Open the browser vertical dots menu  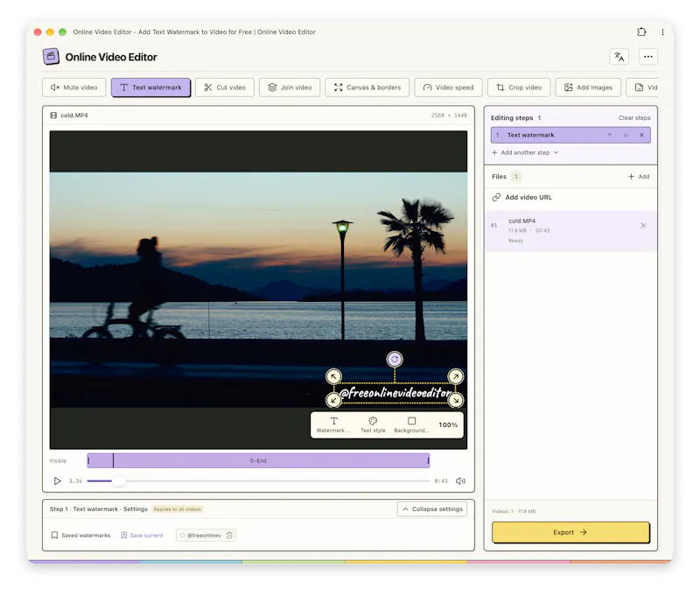pos(663,32)
